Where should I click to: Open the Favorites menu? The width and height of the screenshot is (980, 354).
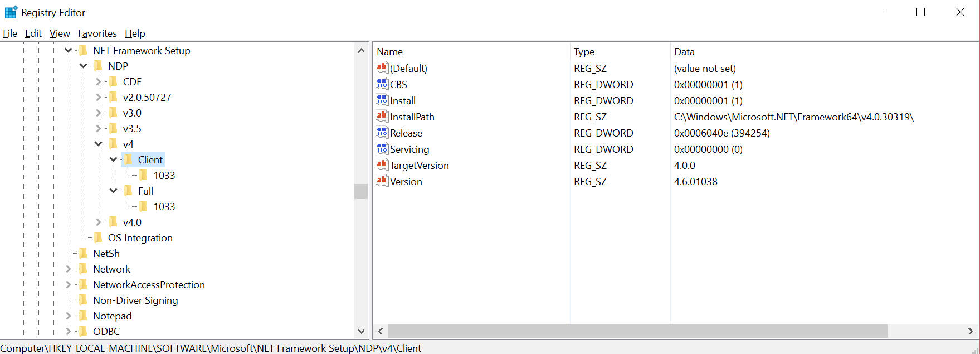click(x=97, y=33)
